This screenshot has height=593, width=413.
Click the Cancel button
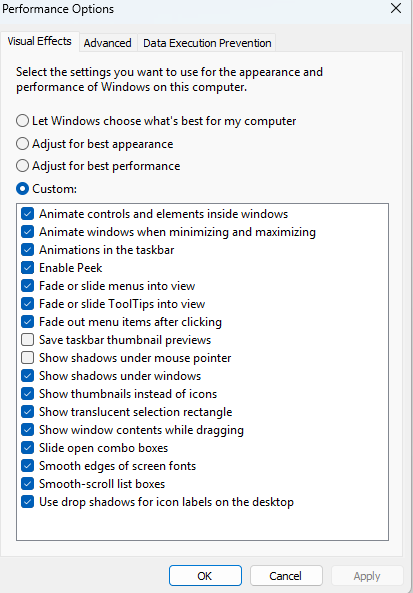[x=286, y=576]
